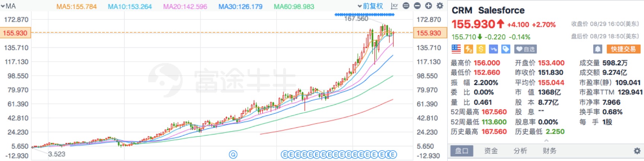Toggle the XY coordinate axis icon
644x161 pixels.
pyautogui.click(x=394, y=6)
